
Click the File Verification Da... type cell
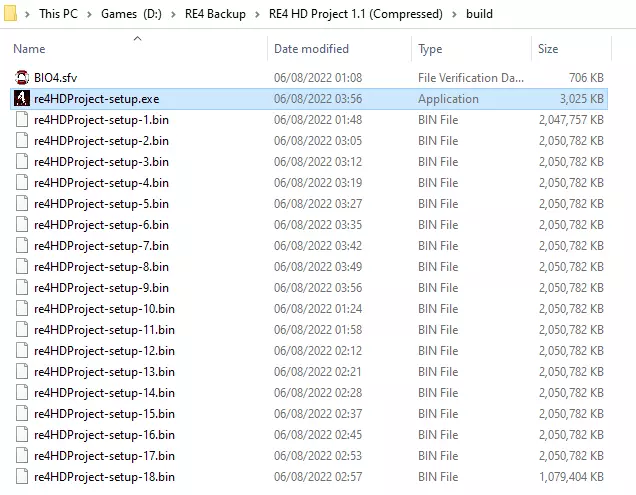coord(471,78)
